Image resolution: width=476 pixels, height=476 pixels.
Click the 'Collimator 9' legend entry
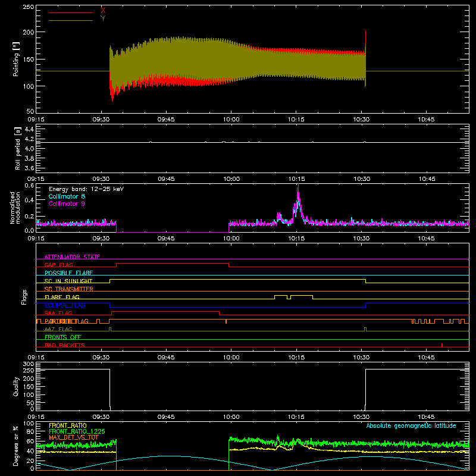click(67, 203)
